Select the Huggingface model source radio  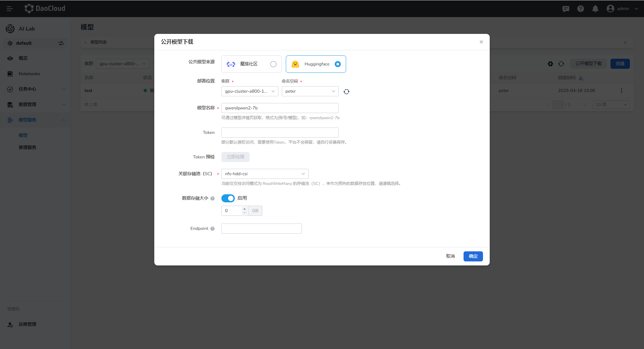click(337, 64)
